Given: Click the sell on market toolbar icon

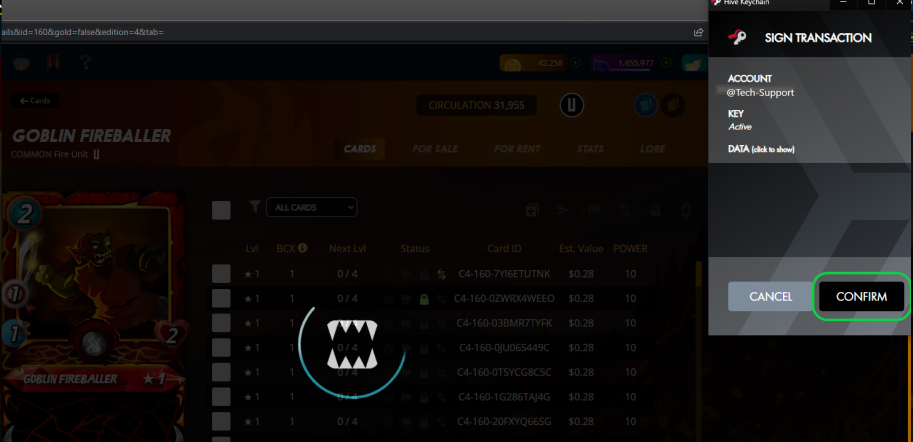Looking at the screenshot, I should (593, 210).
